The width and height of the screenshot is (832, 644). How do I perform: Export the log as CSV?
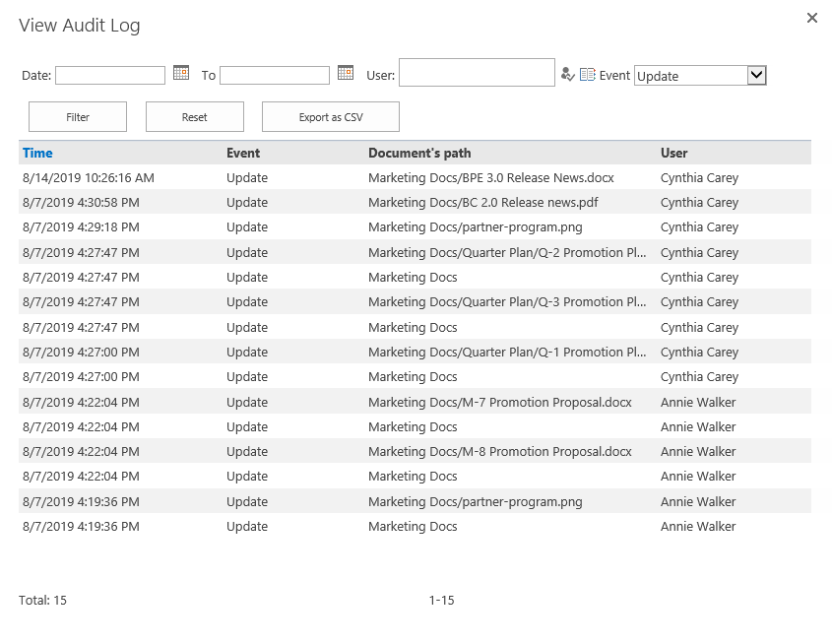pos(331,117)
